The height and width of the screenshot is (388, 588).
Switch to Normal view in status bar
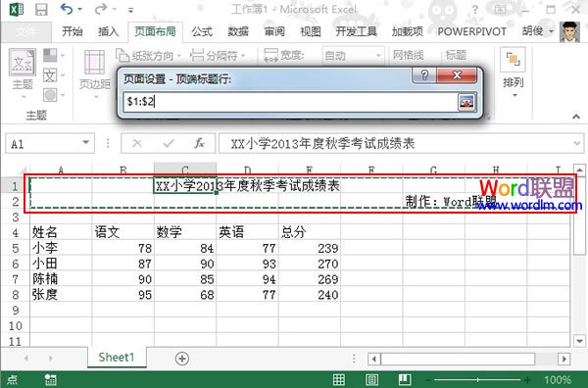click(339, 379)
